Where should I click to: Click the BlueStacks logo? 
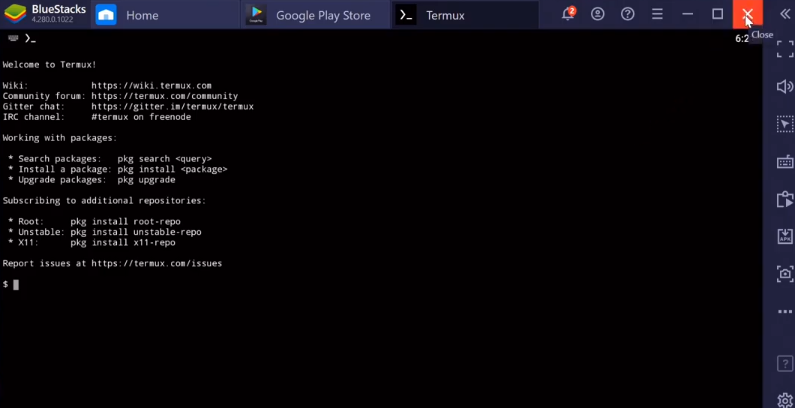pyautogui.click(x=16, y=14)
